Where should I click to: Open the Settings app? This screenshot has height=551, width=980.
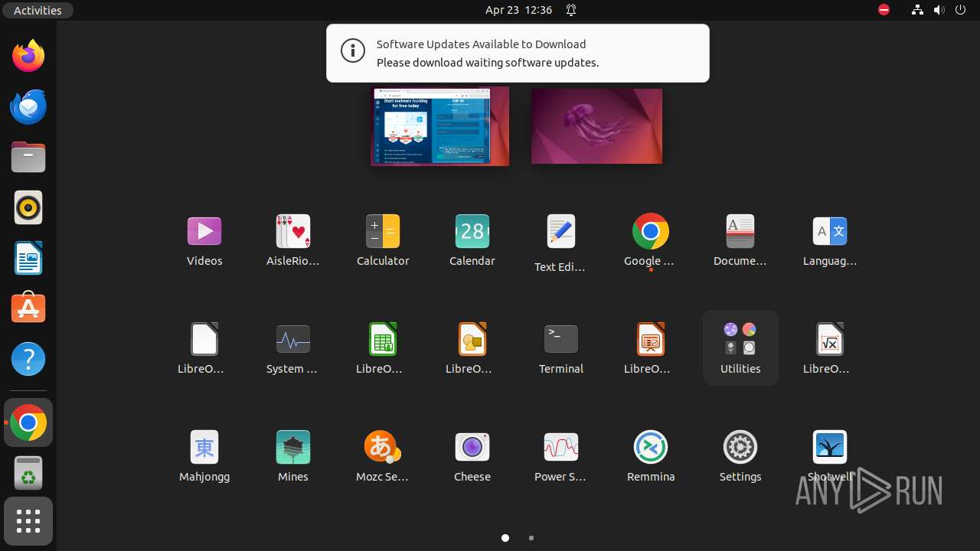click(x=740, y=456)
